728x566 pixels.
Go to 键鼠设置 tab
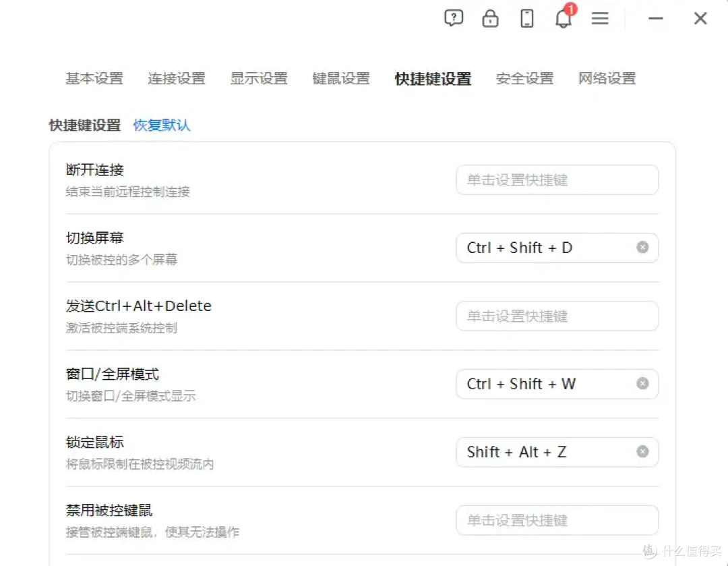coord(341,78)
